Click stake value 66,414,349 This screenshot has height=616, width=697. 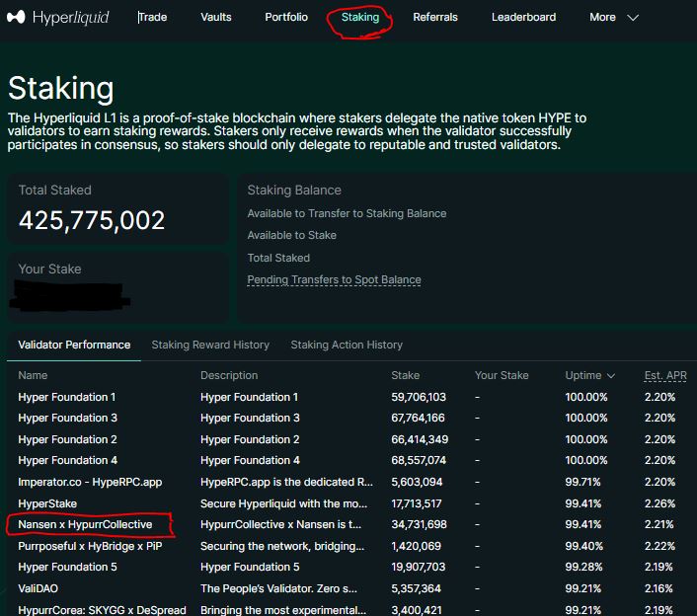point(420,439)
